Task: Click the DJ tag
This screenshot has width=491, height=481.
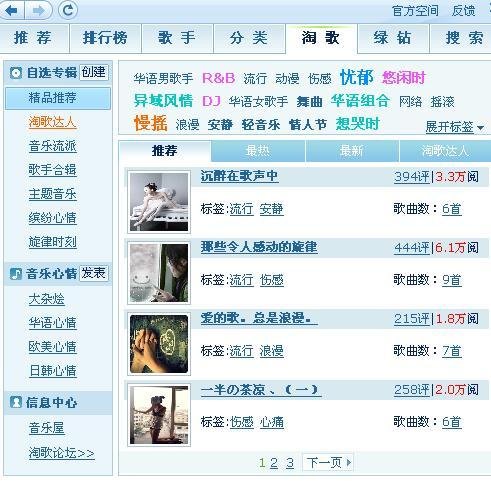Action: pyautogui.click(x=211, y=101)
